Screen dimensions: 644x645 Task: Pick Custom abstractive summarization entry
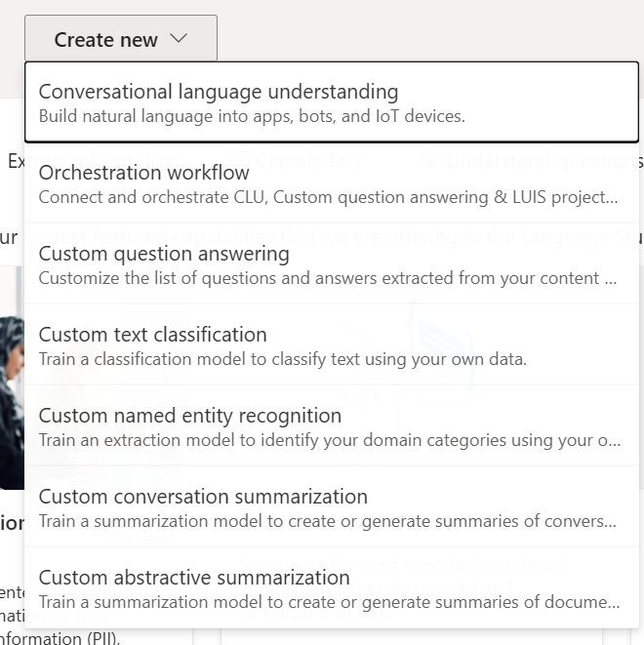click(x=332, y=588)
